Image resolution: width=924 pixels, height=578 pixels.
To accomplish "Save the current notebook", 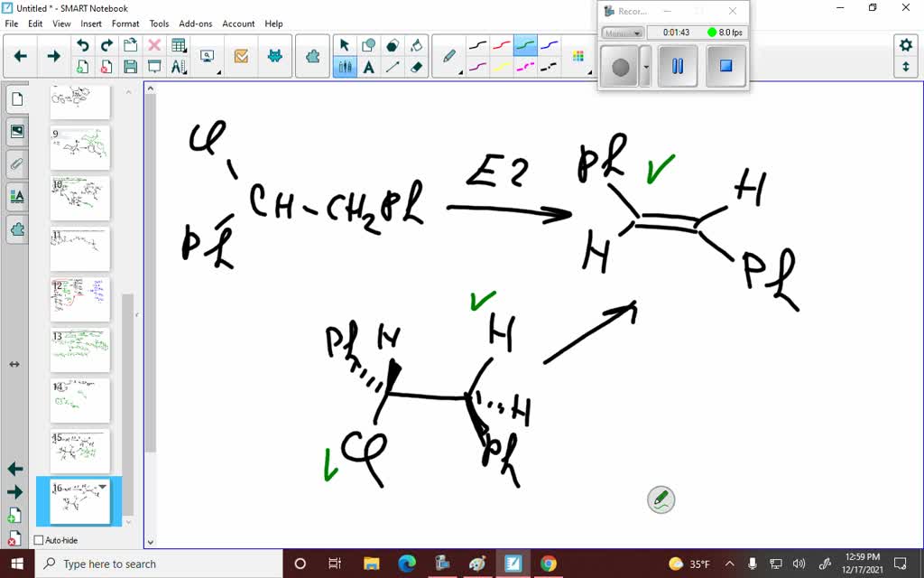I will pyautogui.click(x=129, y=67).
